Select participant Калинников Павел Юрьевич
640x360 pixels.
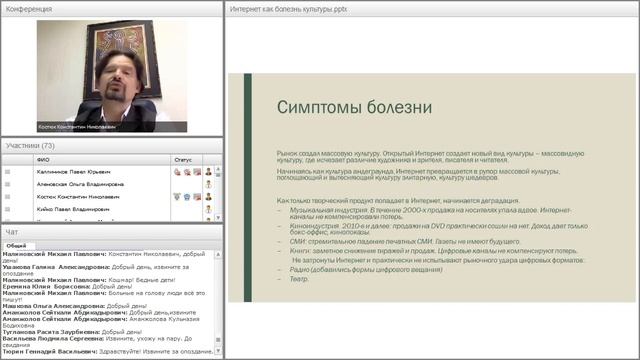tap(73, 172)
